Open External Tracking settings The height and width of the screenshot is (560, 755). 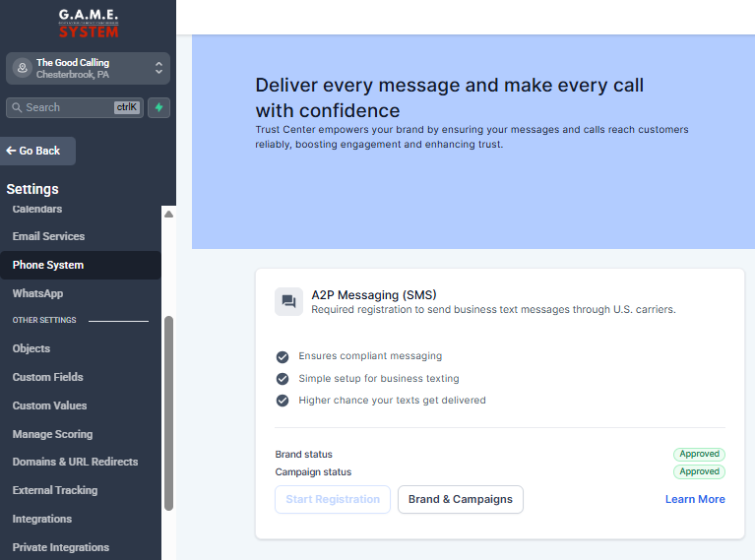point(55,490)
